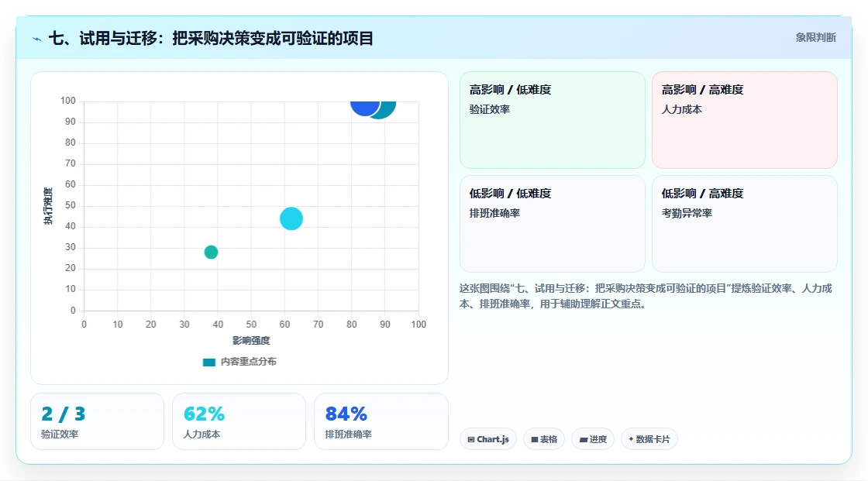
Task: Open the 低影响 / 高难度 quadrant card
Action: (x=745, y=224)
